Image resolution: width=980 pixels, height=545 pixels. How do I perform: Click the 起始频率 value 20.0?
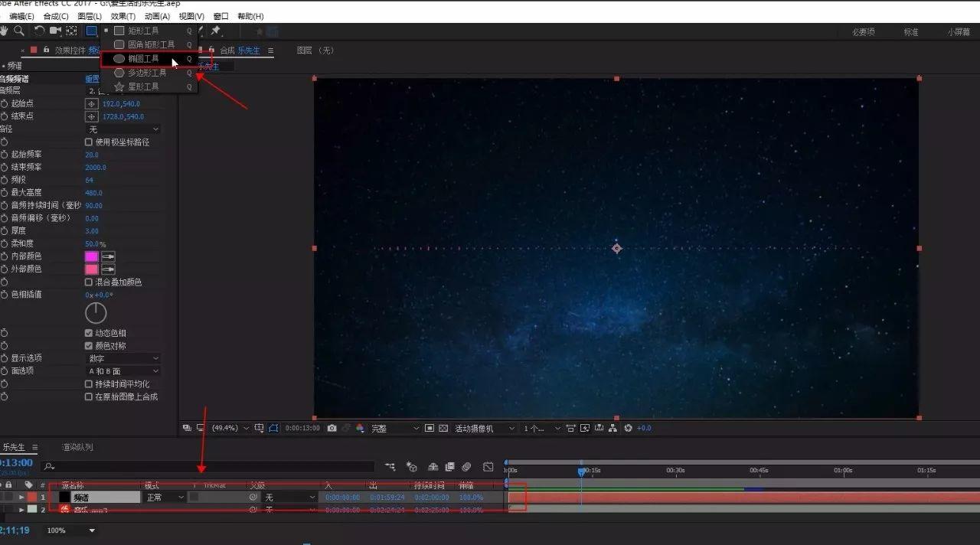pyautogui.click(x=92, y=155)
